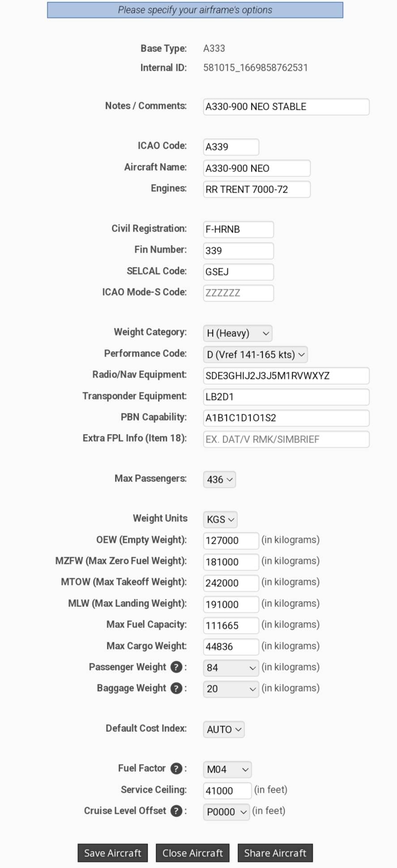Click the Civil Registration input field

coord(238,229)
